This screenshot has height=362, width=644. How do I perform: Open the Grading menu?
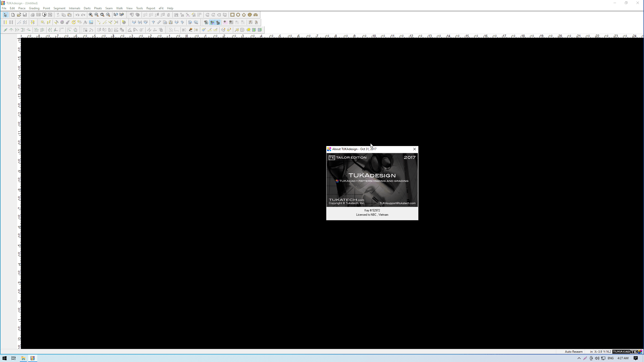(34, 8)
